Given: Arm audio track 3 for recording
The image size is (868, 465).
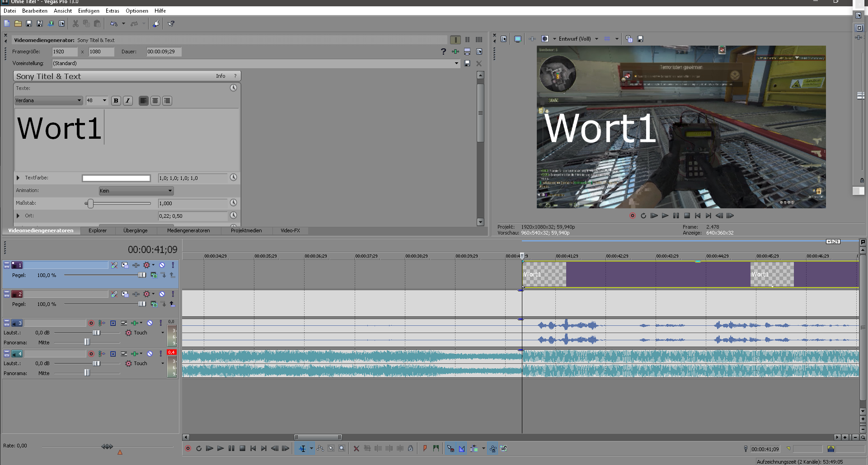Looking at the screenshot, I should point(91,323).
